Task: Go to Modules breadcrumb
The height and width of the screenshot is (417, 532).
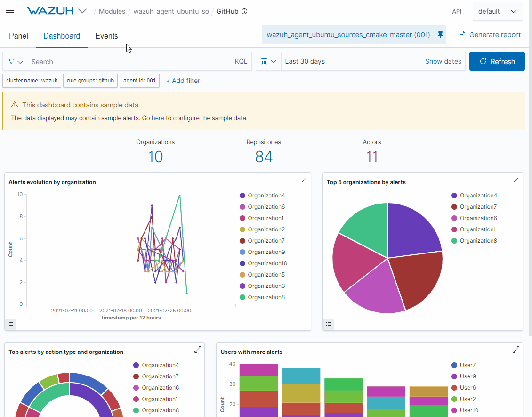Action: coord(112,11)
